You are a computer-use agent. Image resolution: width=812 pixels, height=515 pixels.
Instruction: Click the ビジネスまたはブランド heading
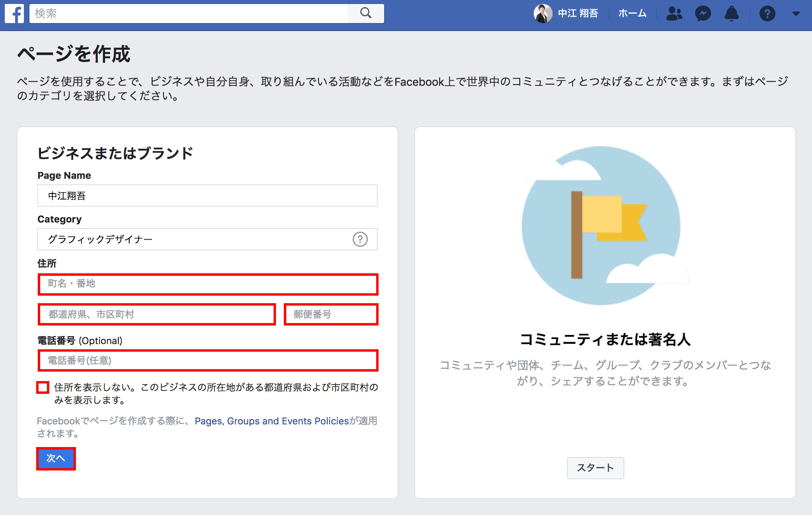pos(115,153)
